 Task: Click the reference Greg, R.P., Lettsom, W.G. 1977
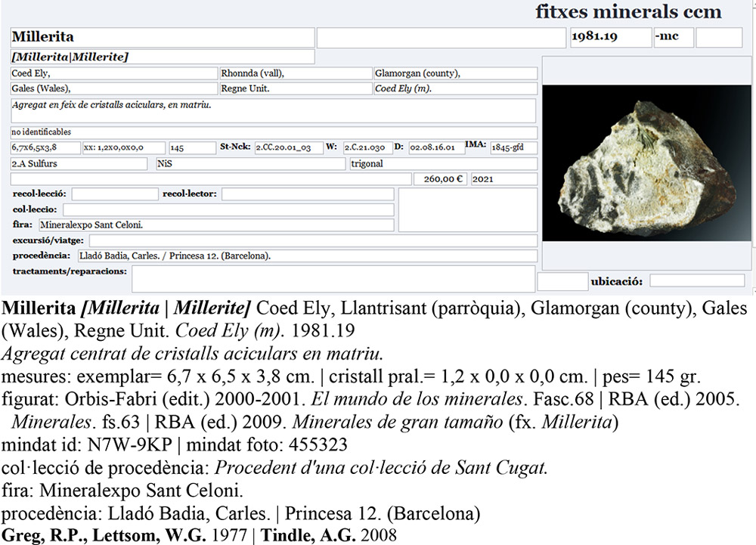125,535
